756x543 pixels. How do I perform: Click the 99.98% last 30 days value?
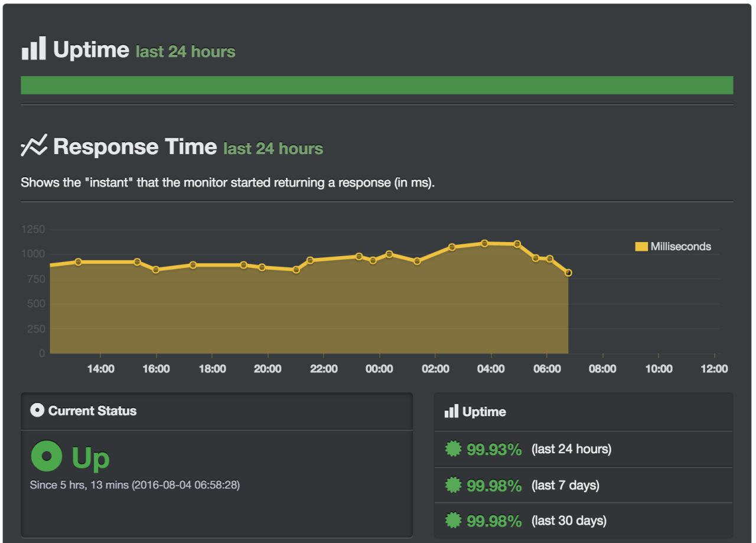click(494, 521)
